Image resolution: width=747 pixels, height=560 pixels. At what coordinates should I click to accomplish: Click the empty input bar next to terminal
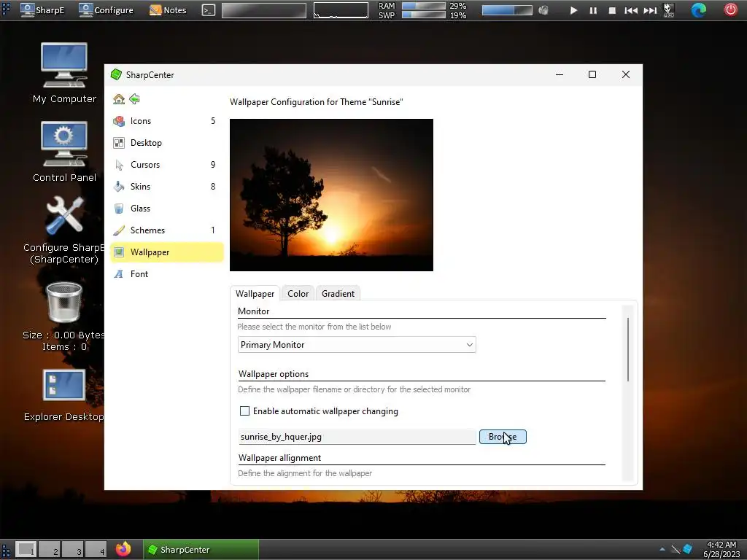pos(264,10)
